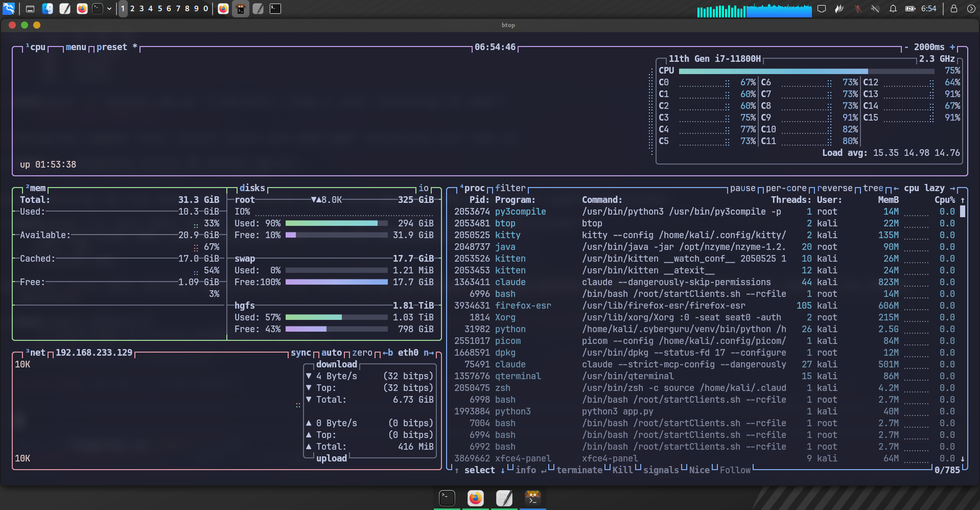This screenshot has height=510, width=980.
Task: Click left arrow before cpu lazy sorting
Action: pos(896,188)
